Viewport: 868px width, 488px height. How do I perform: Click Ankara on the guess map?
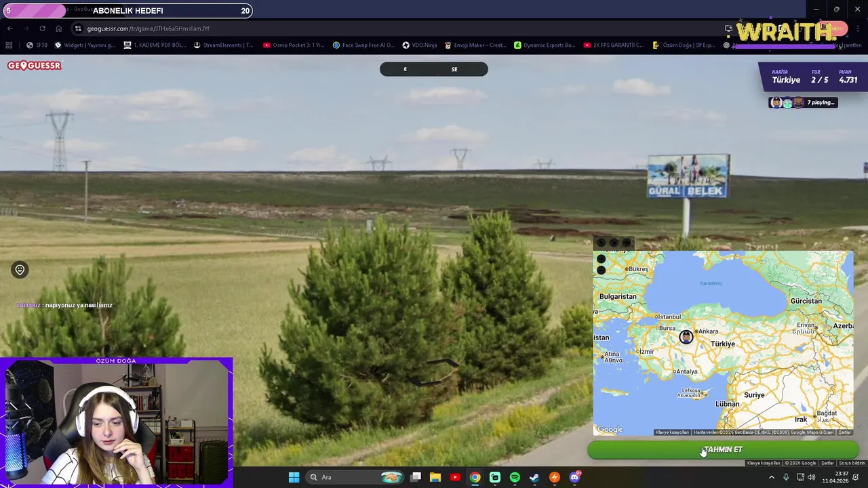pos(707,331)
